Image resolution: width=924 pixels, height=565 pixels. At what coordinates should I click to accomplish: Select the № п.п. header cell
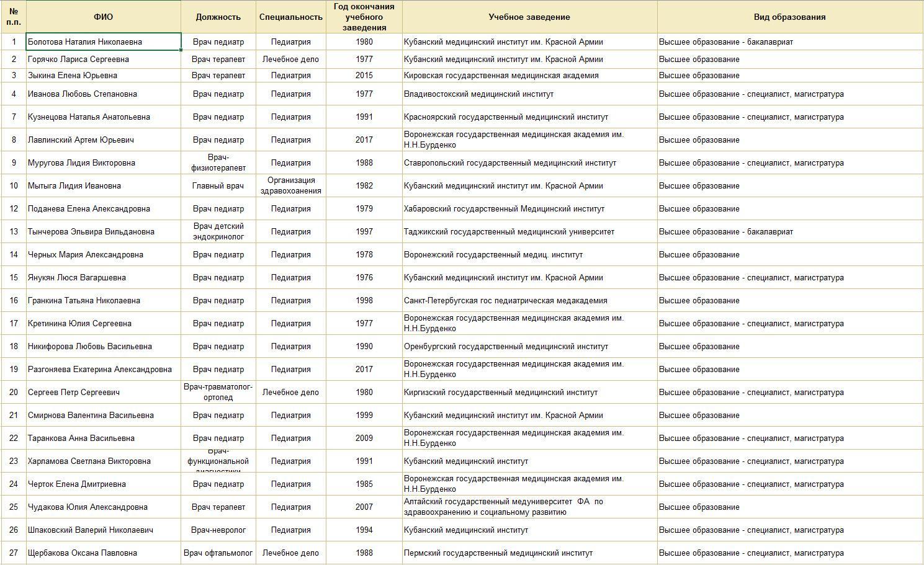(13, 17)
